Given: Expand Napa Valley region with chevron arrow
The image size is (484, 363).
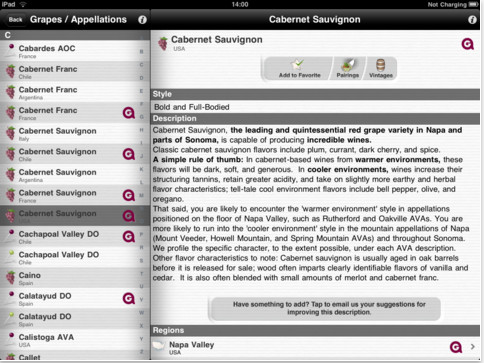Looking at the screenshot, I should pyautogui.click(x=473, y=347).
